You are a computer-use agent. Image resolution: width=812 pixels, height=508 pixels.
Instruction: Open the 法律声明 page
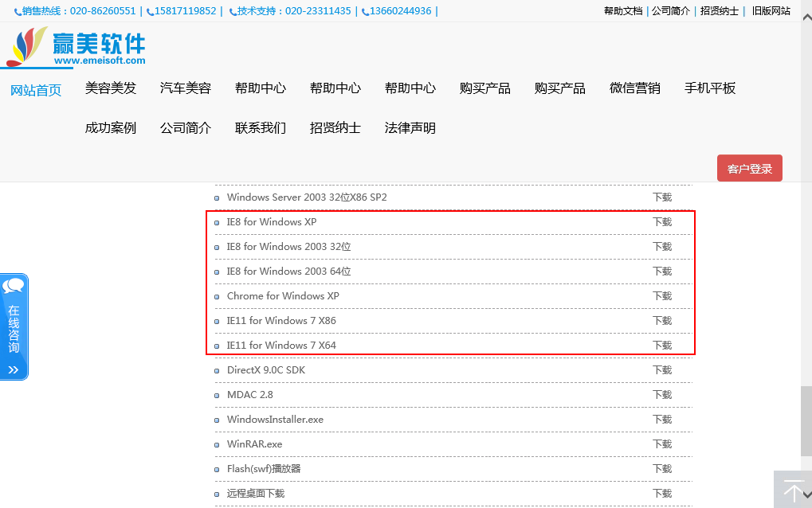point(410,128)
